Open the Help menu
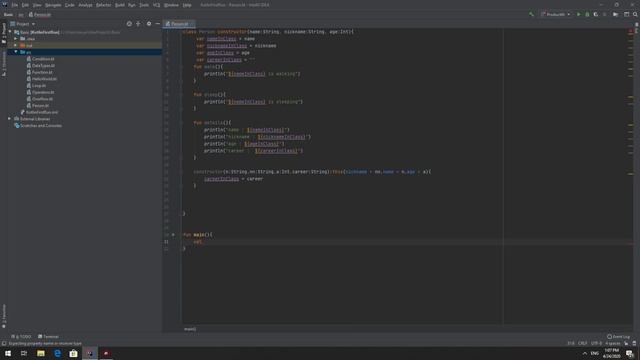Image resolution: width=640 pixels, height=360 pixels. [187, 5]
